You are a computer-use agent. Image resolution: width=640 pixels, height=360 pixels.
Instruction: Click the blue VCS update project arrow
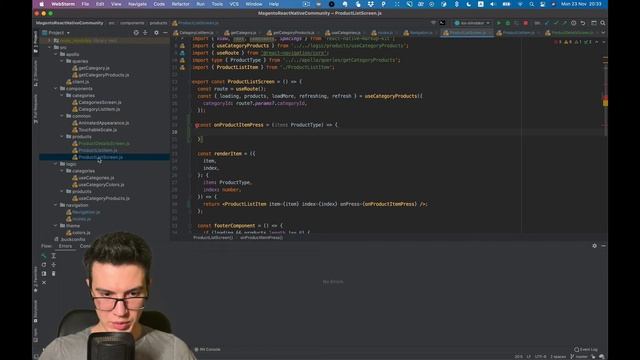pos(547,23)
